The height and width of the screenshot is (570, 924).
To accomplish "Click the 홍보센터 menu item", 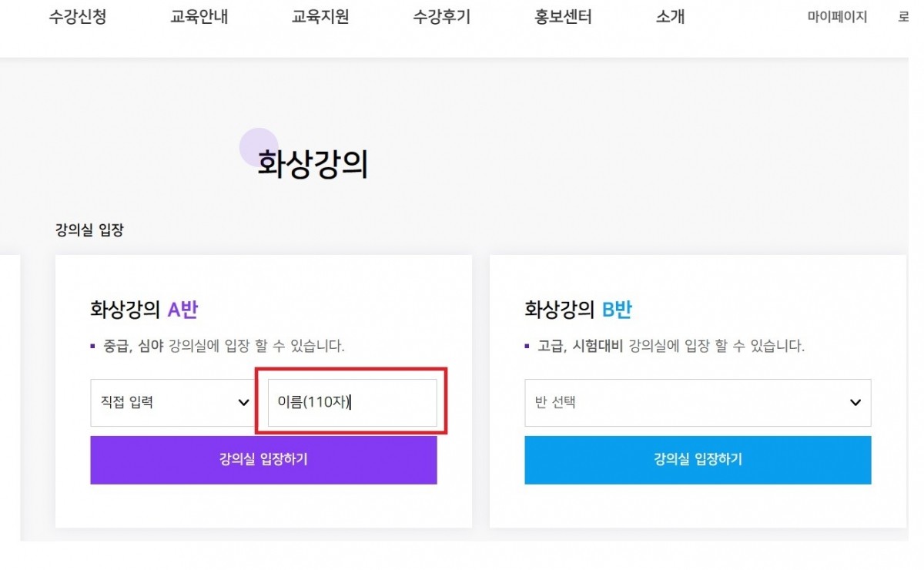I will click(563, 17).
